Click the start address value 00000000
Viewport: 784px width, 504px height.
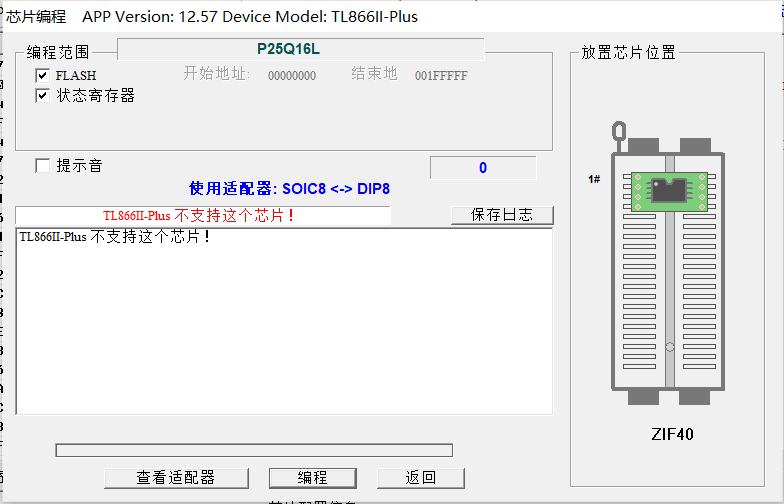pos(292,76)
